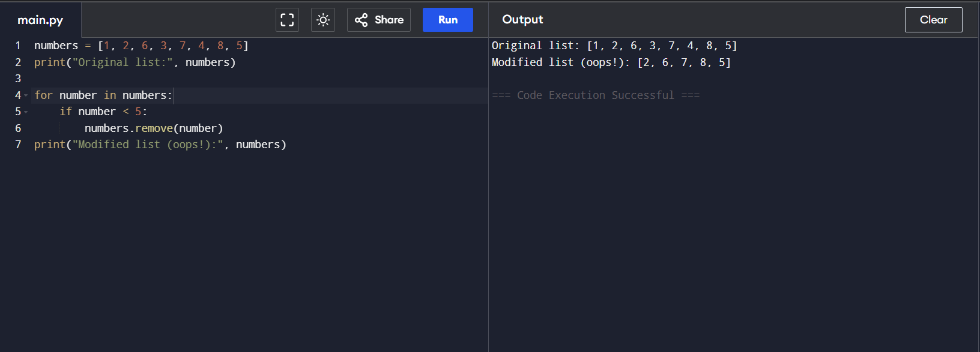Fold the if block at line 5
This screenshot has width=980, height=352.
click(x=26, y=112)
